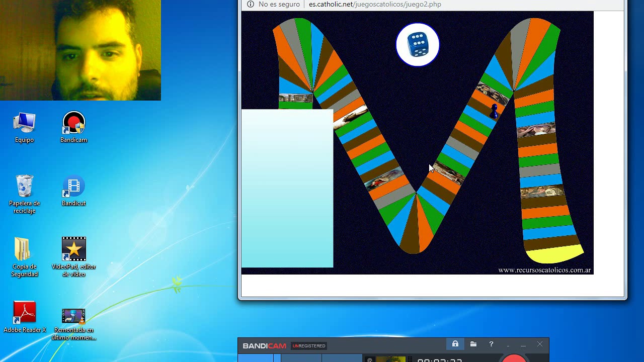Open Remontada en ultimo momento video file

pyautogui.click(x=73, y=324)
